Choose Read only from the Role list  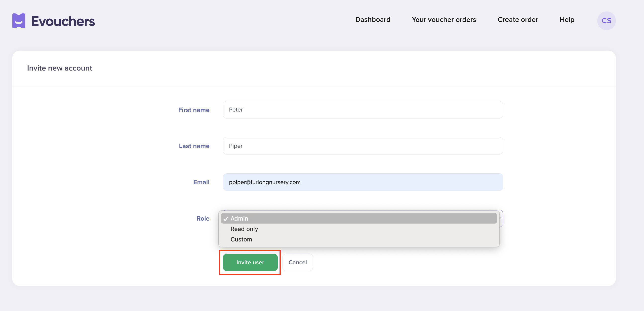[x=359, y=229]
